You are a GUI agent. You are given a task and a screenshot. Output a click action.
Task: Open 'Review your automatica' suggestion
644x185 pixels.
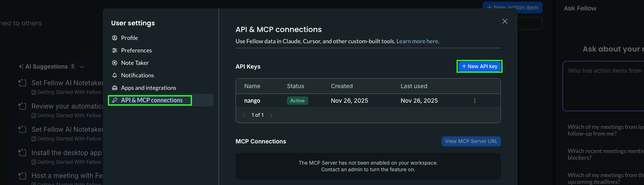click(x=67, y=106)
